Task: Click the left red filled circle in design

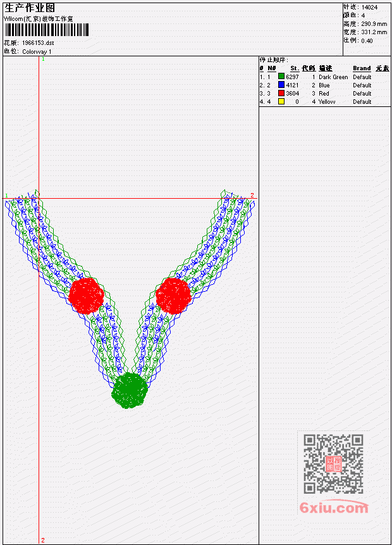Action: (x=86, y=296)
